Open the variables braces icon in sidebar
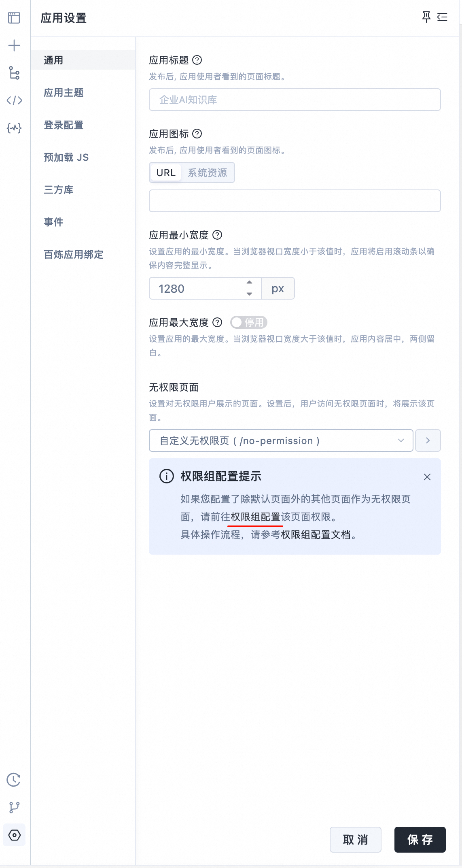 pos(14,128)
